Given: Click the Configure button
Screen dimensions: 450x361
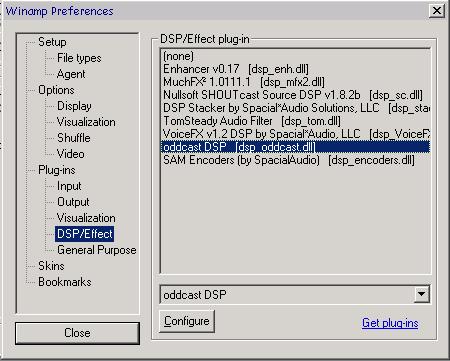Looking at the screenshot, I should click(x=187, y=321).
